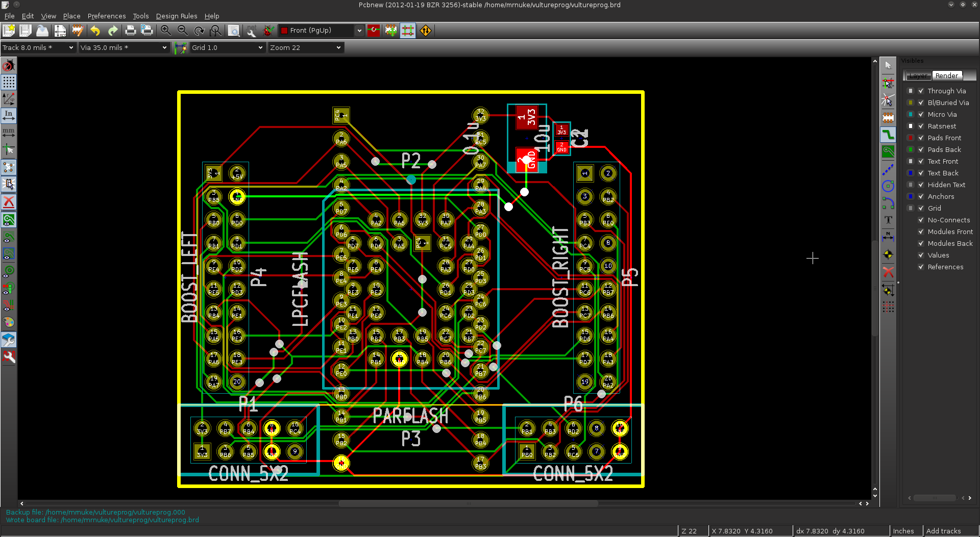The image size is (980, 537).
Task: Toggle grid display in left toolbar
Action: 9,82
